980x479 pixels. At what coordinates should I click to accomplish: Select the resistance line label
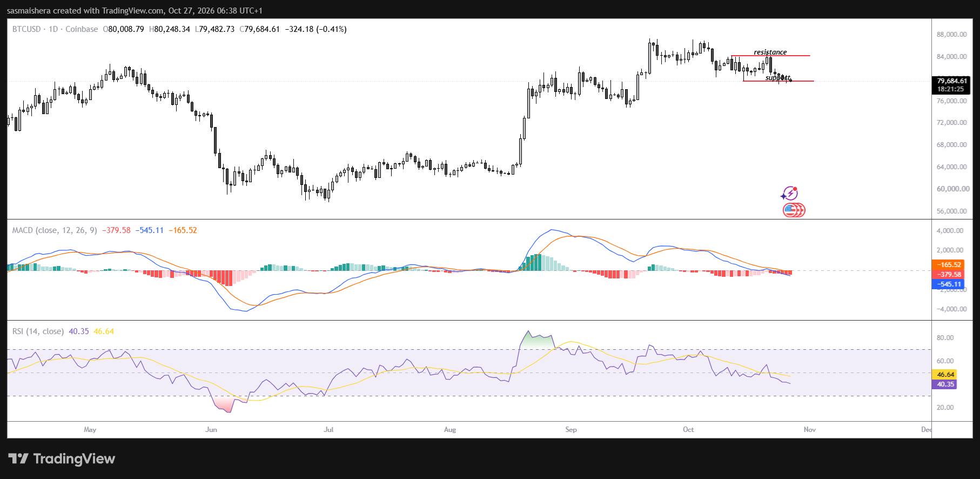coord(770,52)
